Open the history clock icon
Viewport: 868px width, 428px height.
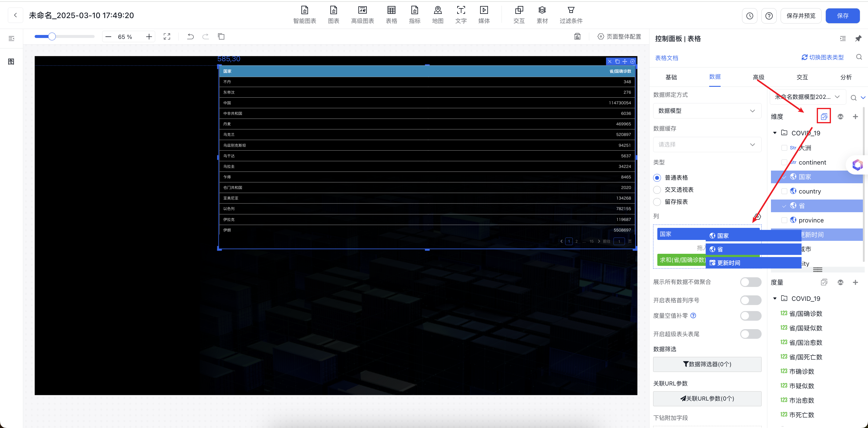pyautogui.click(x=749, y=16)
